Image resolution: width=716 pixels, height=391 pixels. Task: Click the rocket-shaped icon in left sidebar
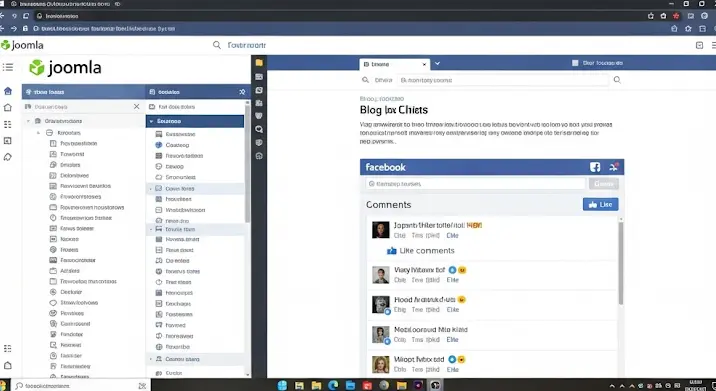click(x=8, y=157)
